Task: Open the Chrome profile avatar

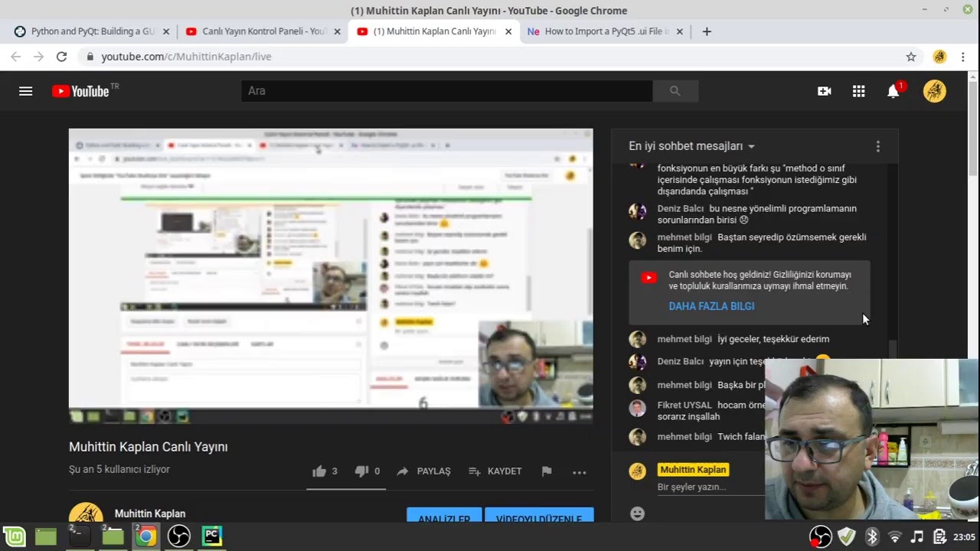Action: (x=939, y=57)
